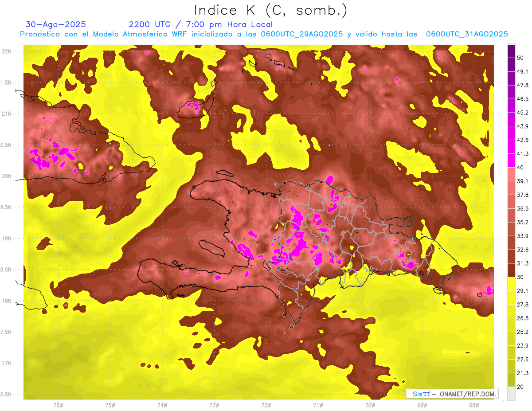Viewport: 532px width, 411px height.
Task: Click the legend value "37.8"
Action: pos(523,195)
